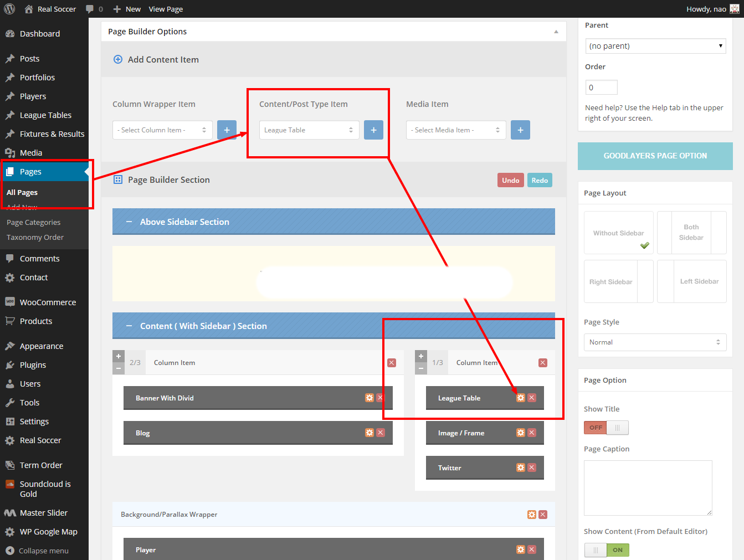The height and width of the screenshot is (560, 744).
Task: Increase the 1/3 column size with plus
Action: pyautogui.click(x=421, y=356)
